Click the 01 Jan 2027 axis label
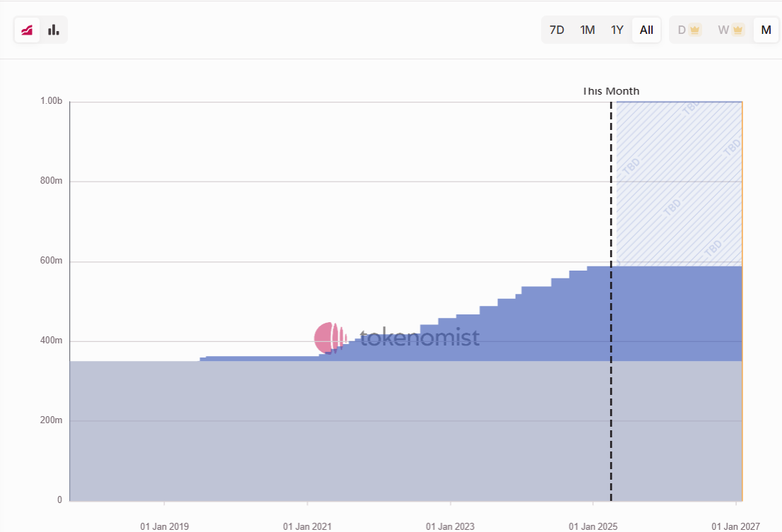The height and width of the screenshot is (532, 782). tap(735, 526)
